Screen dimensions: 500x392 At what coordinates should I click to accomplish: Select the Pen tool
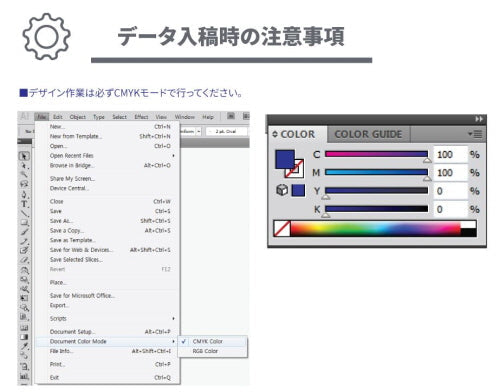pyautogui.click(x=24, y=194)
